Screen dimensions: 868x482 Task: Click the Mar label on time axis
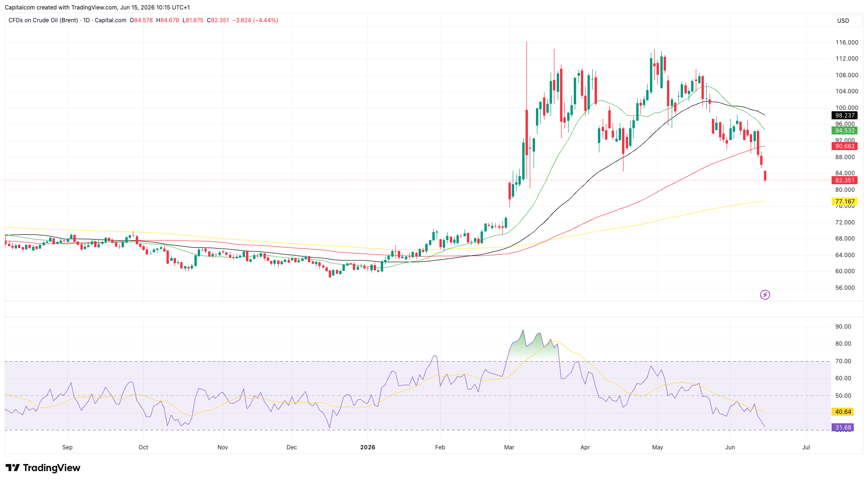pyautogui.click(x=509, y=447)
